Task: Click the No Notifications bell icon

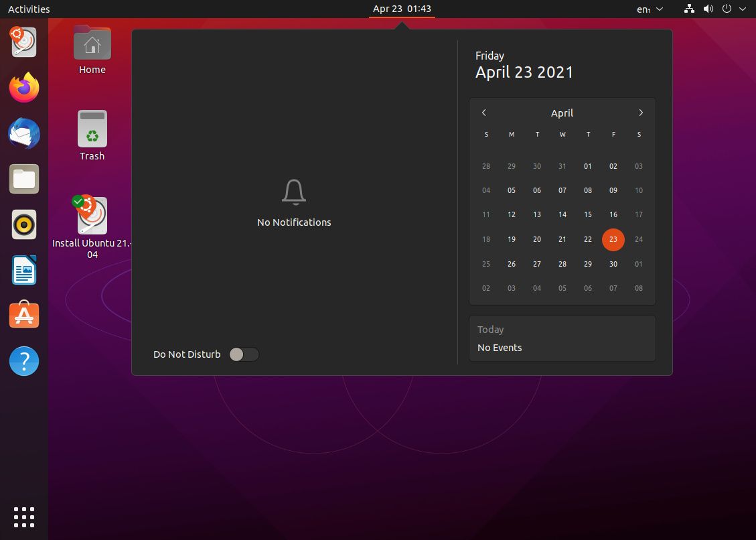Action: click(x=293, y=192)
